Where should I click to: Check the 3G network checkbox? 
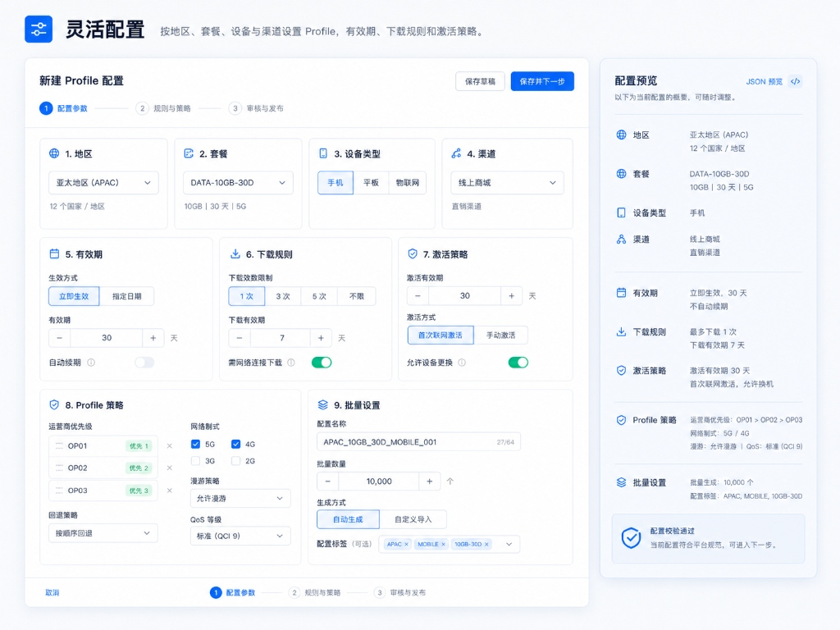[x=195, y=461]
